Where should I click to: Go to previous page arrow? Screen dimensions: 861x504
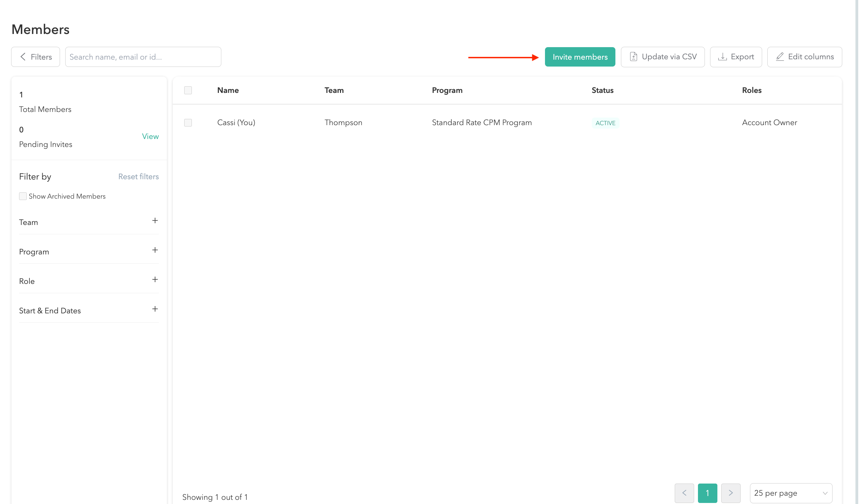pyautogui.click(x=684, y=493)
